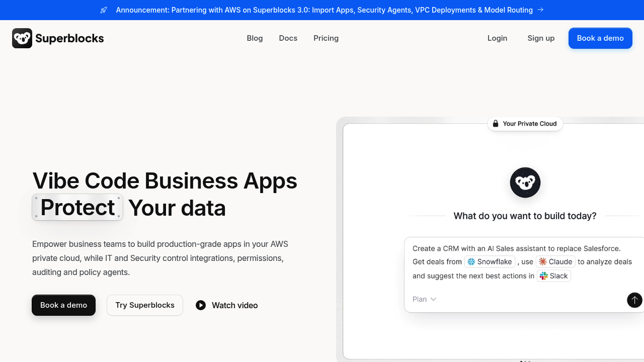Click the black Book a demo button
This screenshot has height=362, width=644.
(63, 305)
